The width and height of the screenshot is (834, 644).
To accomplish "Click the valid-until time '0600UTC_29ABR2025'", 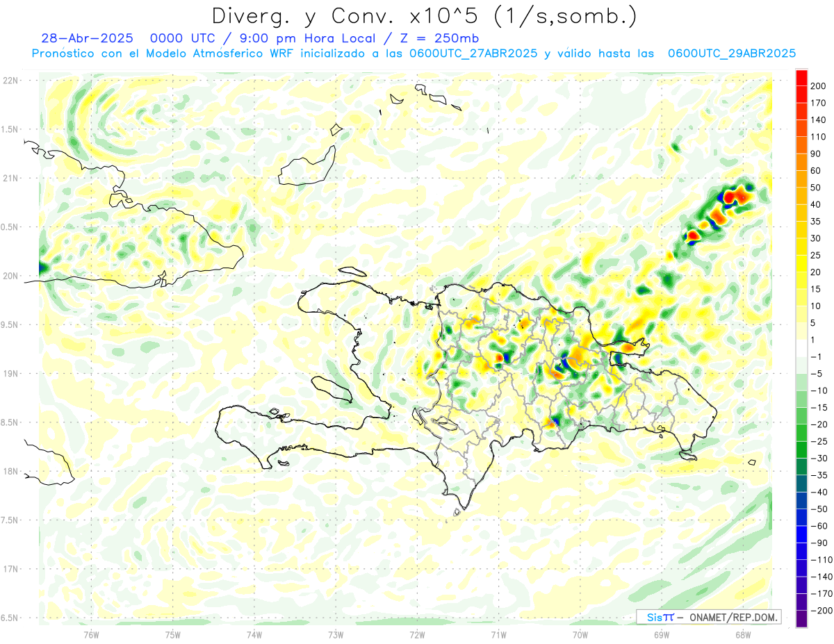I will 731,53.
